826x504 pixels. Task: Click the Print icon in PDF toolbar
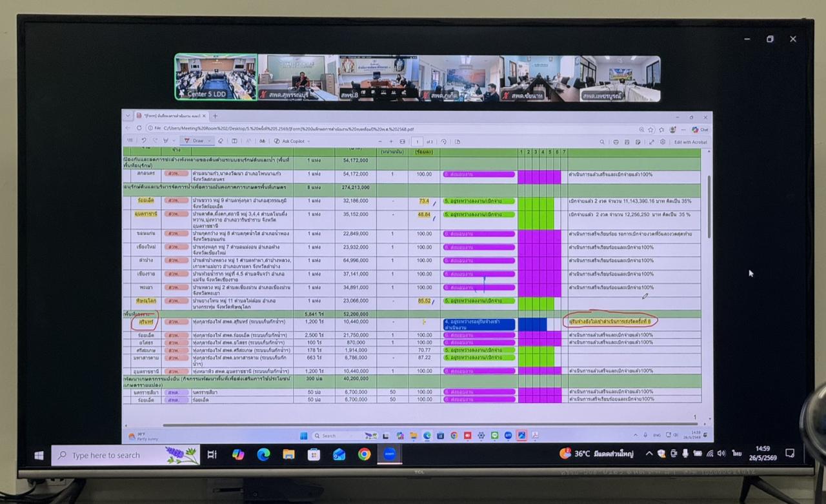point(616,141)
